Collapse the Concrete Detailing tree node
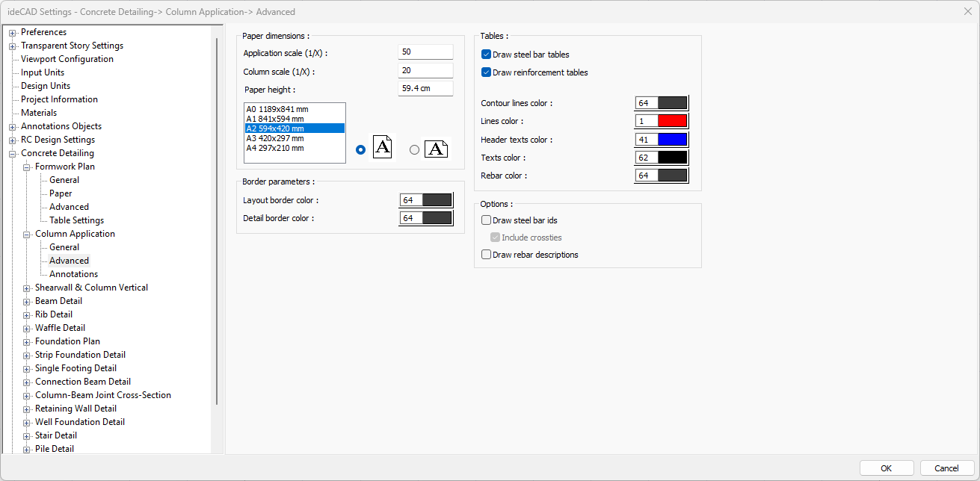This screenshot has height=481, width=980. [x=13, y=154]
